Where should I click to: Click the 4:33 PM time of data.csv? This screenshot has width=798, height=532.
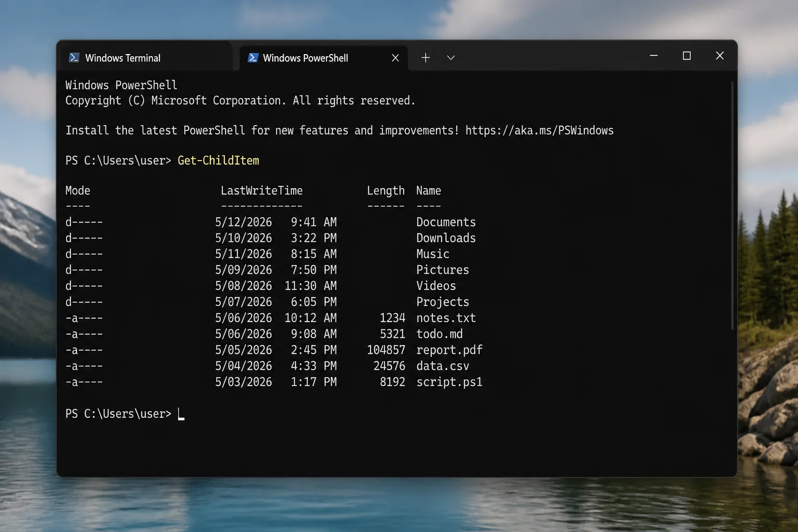(x=314, y=366)
